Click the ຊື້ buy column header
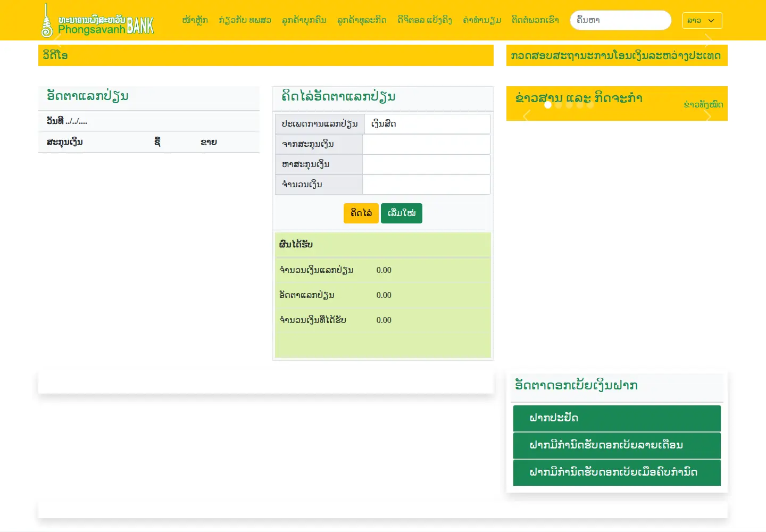This screenshot has height=532, width=766. pos(157,142)
